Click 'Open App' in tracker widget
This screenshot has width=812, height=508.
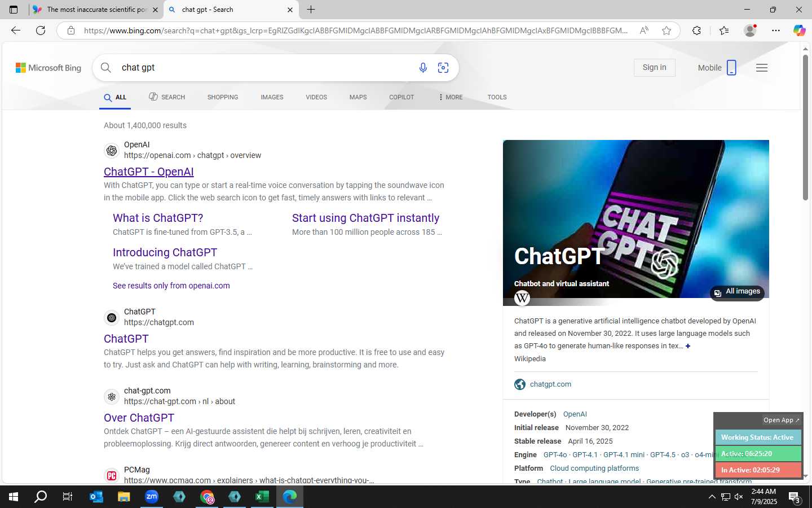pyautogui.click(x=781, y=420)
